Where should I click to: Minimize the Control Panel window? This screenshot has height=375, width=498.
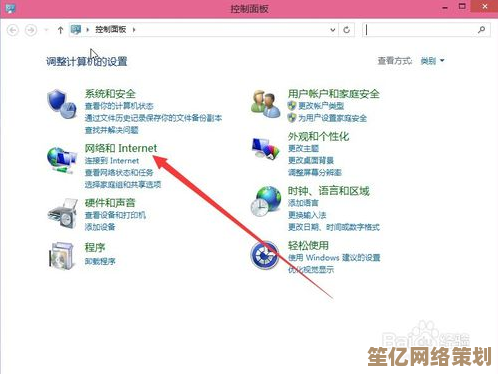[445, 7]
